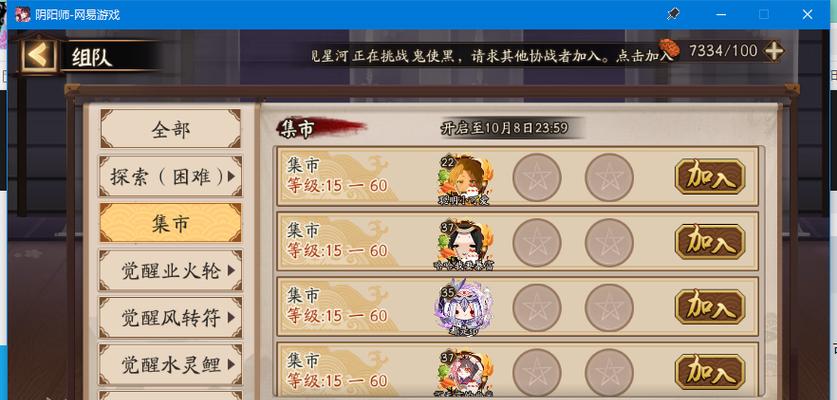Open the level 37 leader avatar in second row
The height and width of the screenshot is (400, 837).
[465, 244]
